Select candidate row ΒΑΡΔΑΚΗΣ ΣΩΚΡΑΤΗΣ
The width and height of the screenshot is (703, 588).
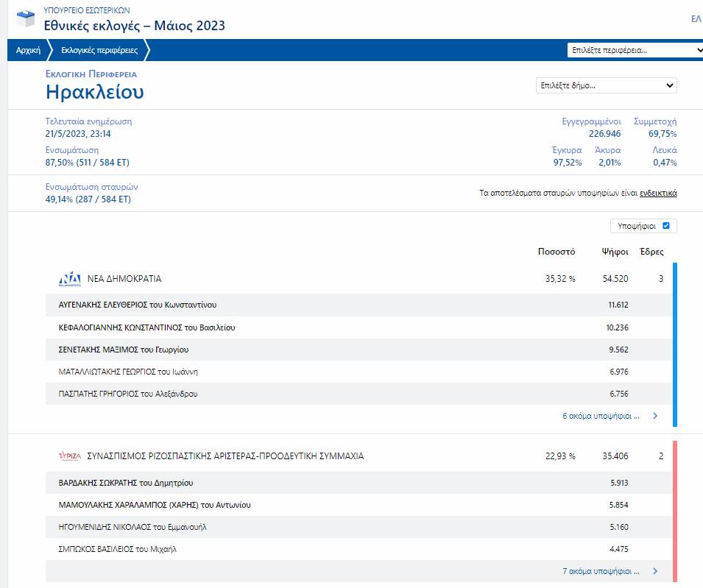pyautogui.click(x=358, y=483)
